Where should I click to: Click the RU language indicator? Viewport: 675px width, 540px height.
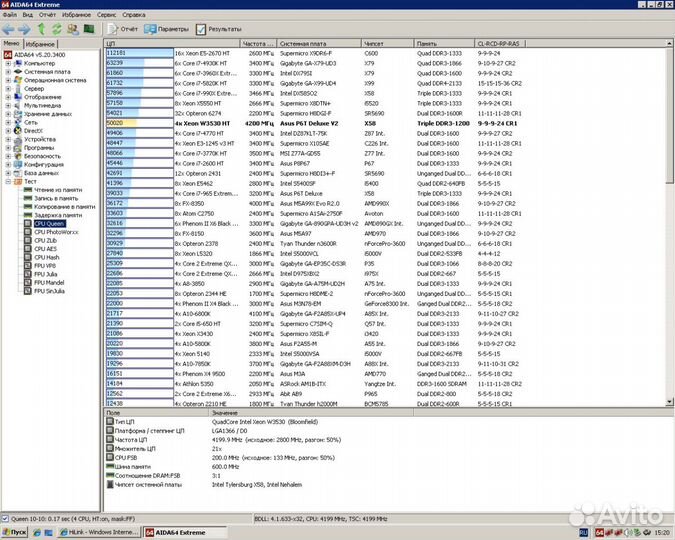pyautogui.click(x=583, y=533)
